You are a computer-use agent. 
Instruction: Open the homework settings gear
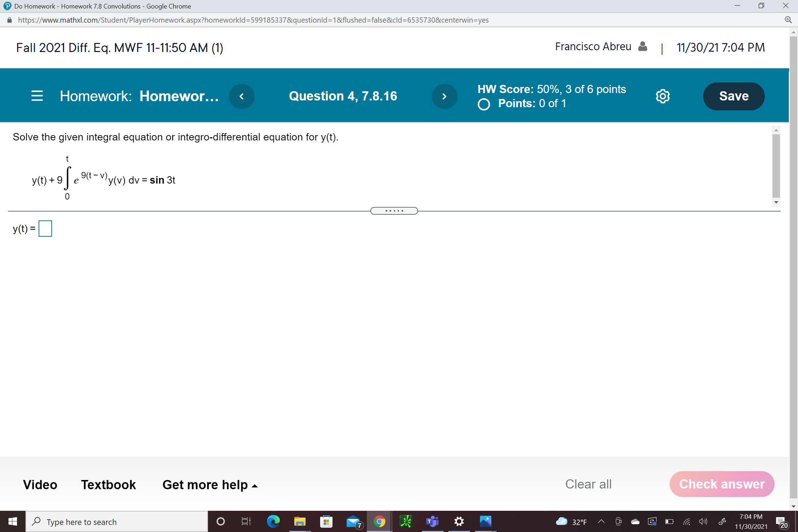point(662,96)
